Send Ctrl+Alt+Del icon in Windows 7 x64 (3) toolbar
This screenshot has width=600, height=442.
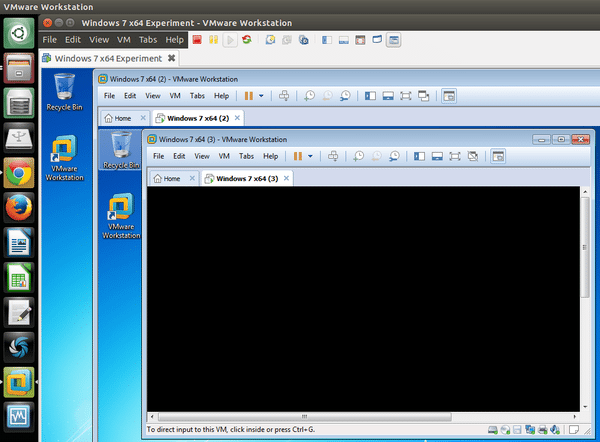tap(333, 156)
